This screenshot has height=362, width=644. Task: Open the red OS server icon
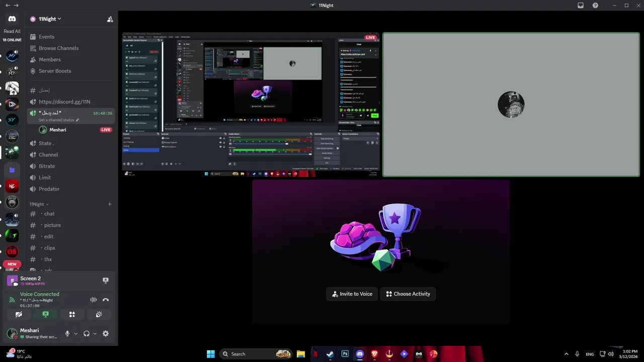click(12, 251)
